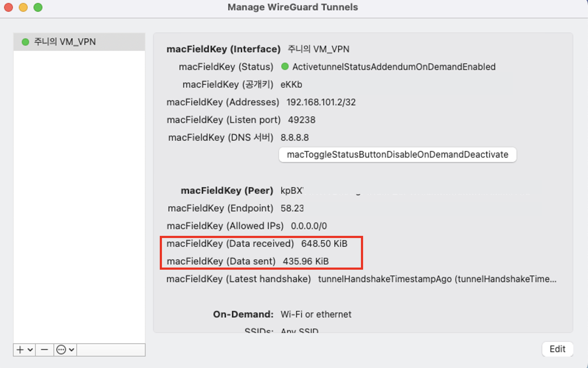Click the data sent value 435.96 KiB
Screen dimensions: 588x368
(306, 261)
